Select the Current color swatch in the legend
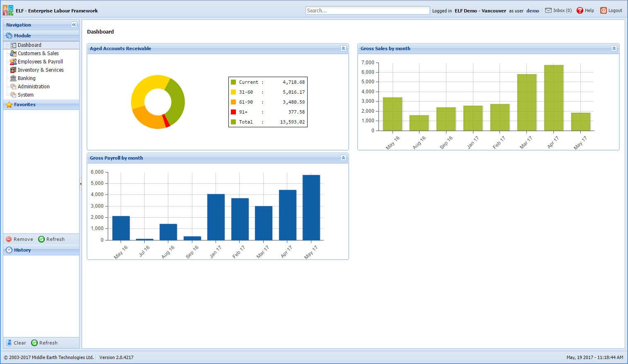 pyautogui.click(x=233, y=82)
